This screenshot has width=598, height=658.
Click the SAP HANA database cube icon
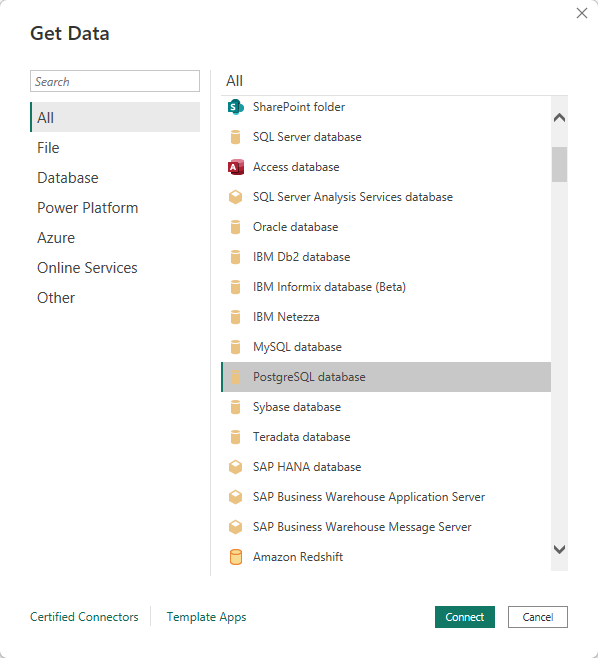(235, 467)
